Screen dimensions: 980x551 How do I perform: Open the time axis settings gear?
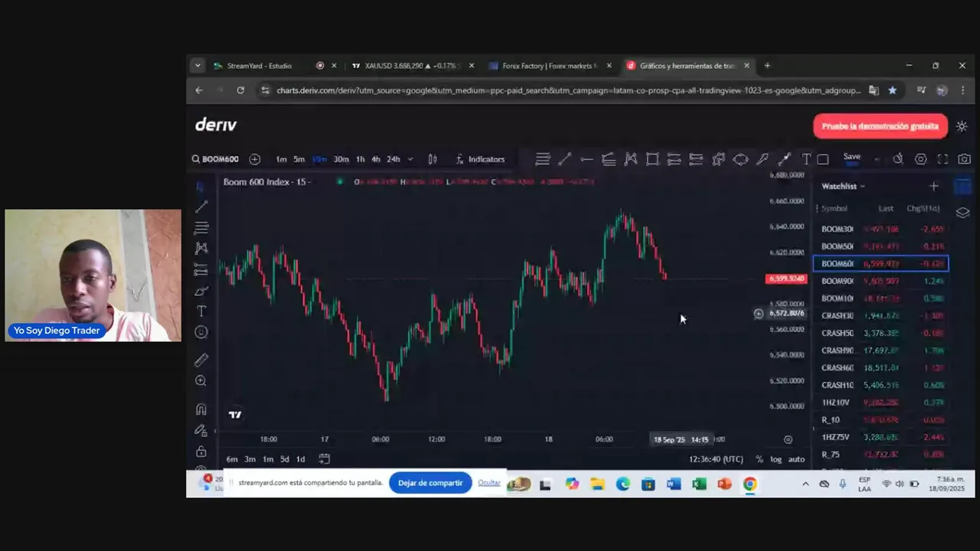pos(788,439)
